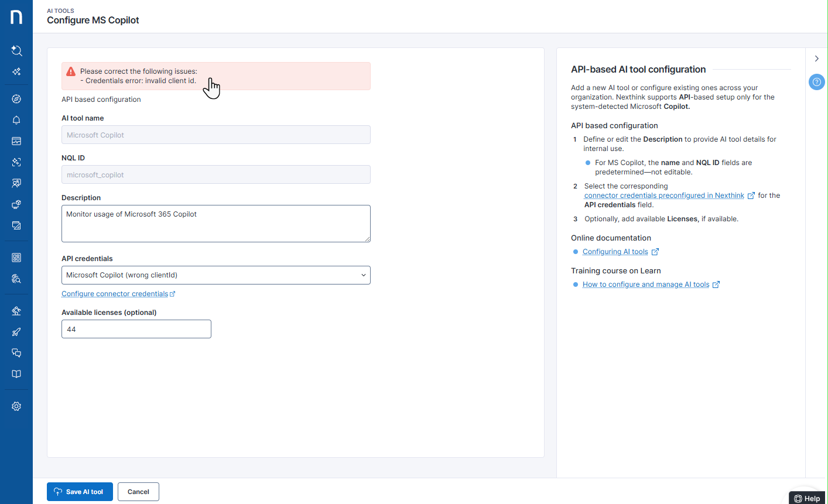The width and height of the screenshot is (828, 504).
Task: Click the Save AI tool button
Action: coord(80,492)
